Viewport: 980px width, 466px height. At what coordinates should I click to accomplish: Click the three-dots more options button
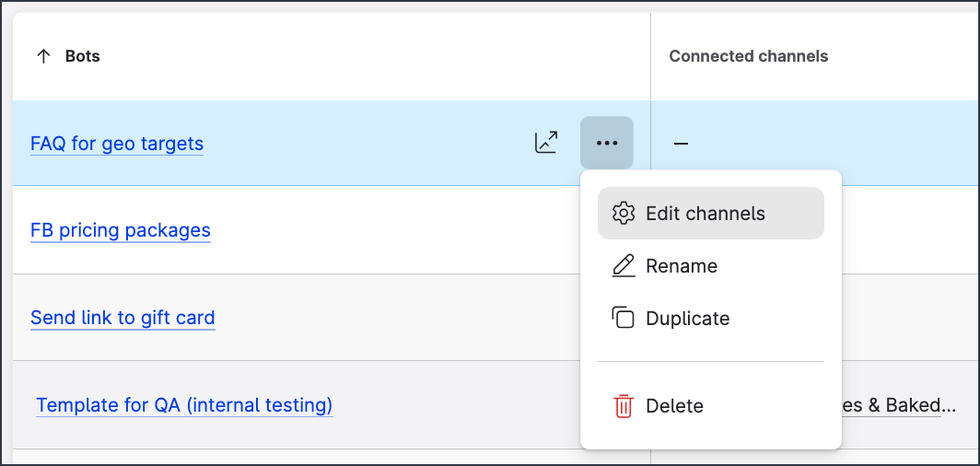[x=607, y=143]
